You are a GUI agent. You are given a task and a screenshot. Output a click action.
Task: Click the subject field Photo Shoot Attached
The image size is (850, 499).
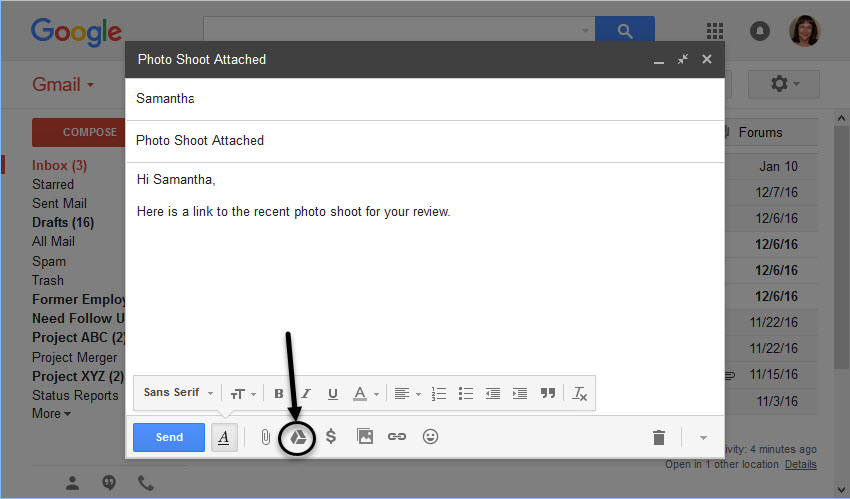click(425, 141)
